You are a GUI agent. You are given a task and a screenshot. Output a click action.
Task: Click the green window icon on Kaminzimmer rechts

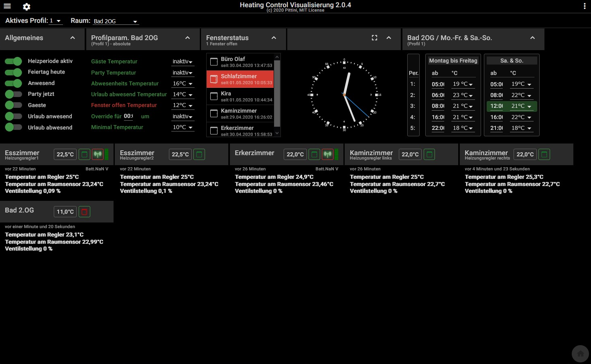(544, 154)
